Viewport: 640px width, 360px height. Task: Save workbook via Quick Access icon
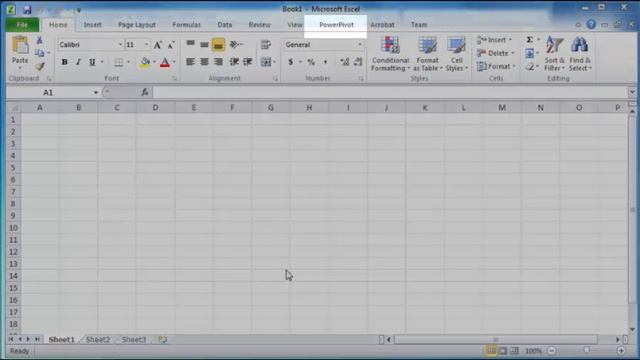pos(27,10)
